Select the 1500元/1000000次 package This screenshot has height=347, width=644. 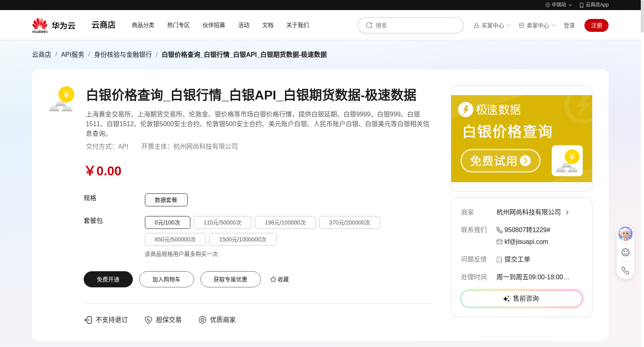click(243, 239)
